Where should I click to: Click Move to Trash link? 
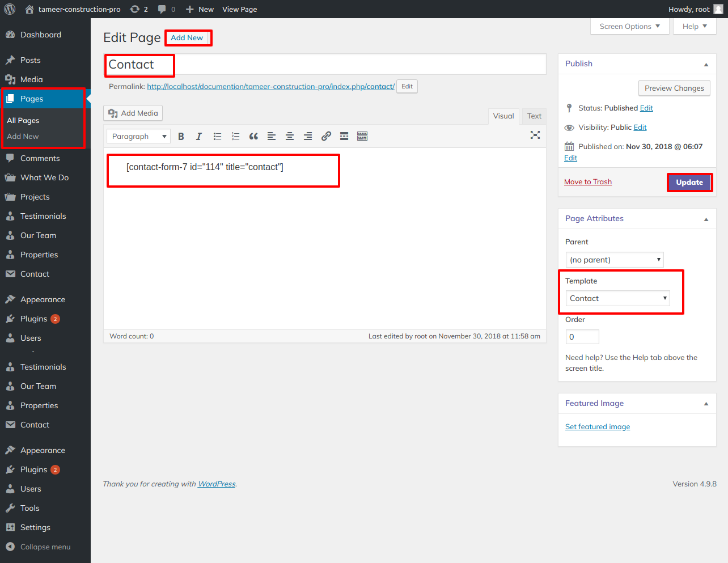(x=588, y=181)
